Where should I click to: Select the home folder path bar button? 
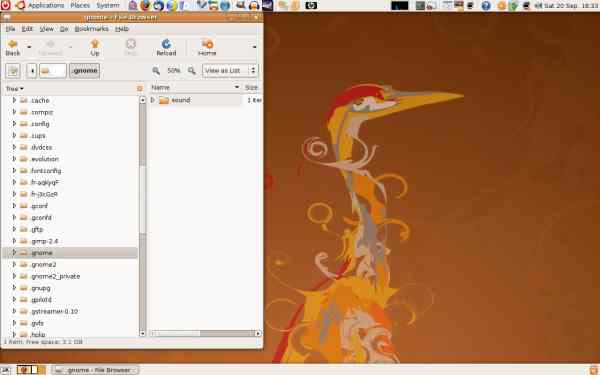tap(53, 71)
